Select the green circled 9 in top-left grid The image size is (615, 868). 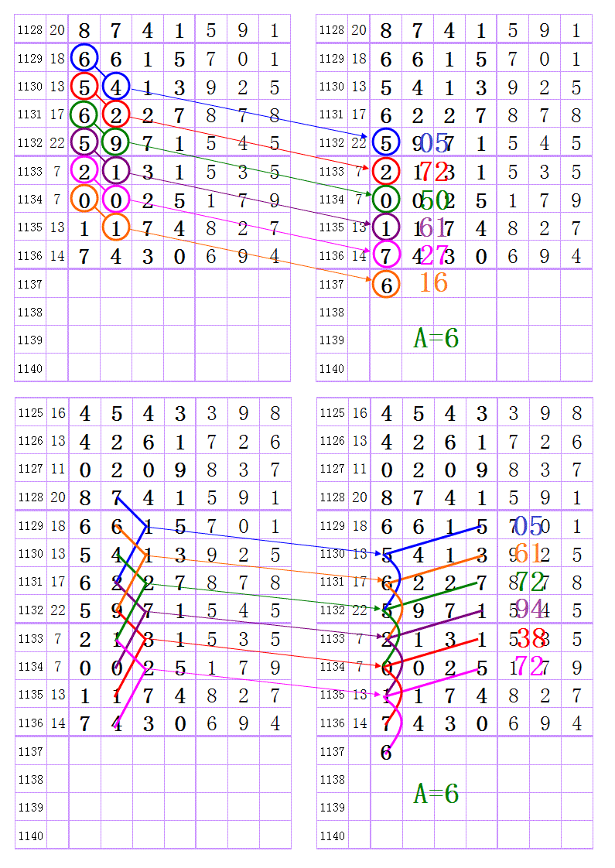coord(115,143)
